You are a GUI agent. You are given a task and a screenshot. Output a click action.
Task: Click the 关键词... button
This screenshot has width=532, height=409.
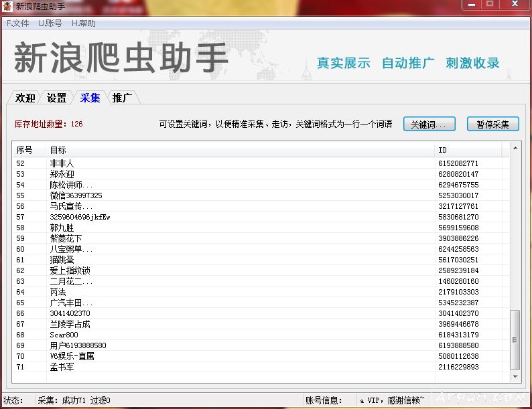click(429, 125)
